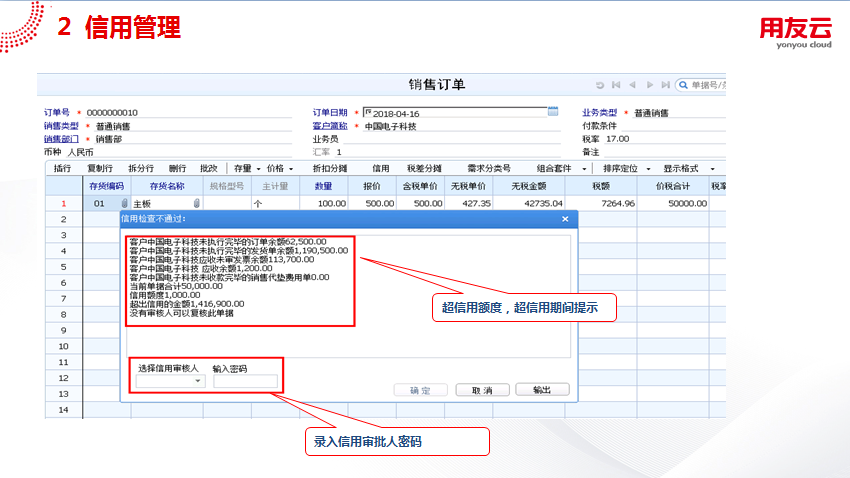The image size is (850, 478).
Task: Click the attachment icon beside code 01
Action: point(124,203)
